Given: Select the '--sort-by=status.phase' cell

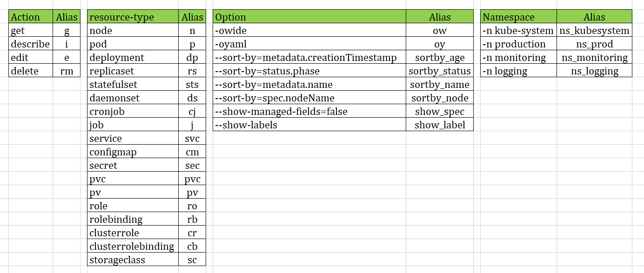Looking at the screenshot, I should [x=309, y=71].
